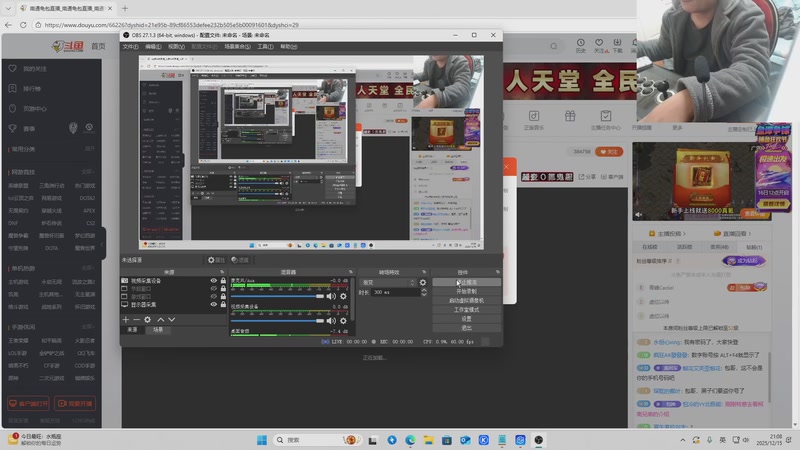Screen dimensions: 800x450
Task: Switch to 贵宾(48) tab in Douyu ranking
Action: 719,247
